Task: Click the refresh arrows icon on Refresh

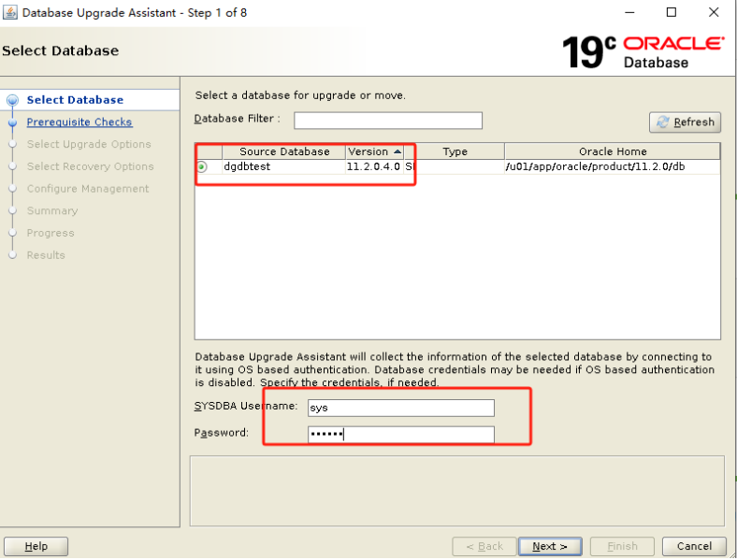Action: point(663,122)
